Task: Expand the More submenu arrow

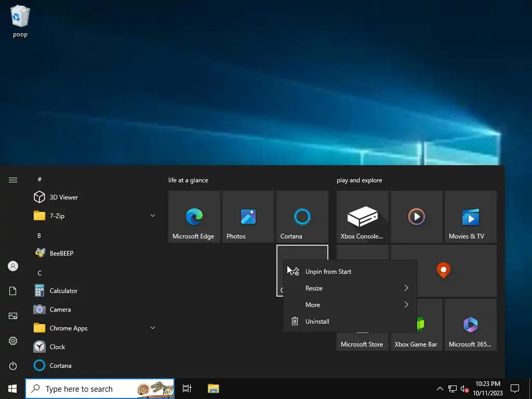Action: (x=406, y=304)
